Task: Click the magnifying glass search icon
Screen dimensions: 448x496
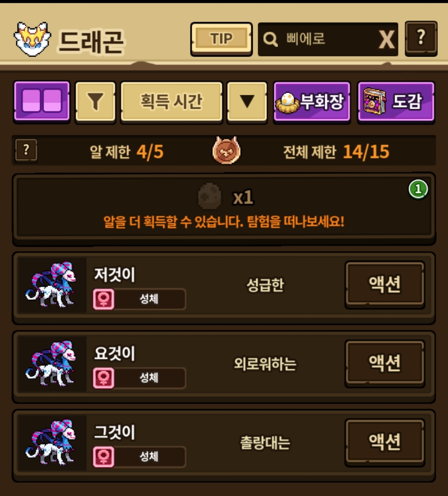Action: pyautogui.click(x=270, y=39)
